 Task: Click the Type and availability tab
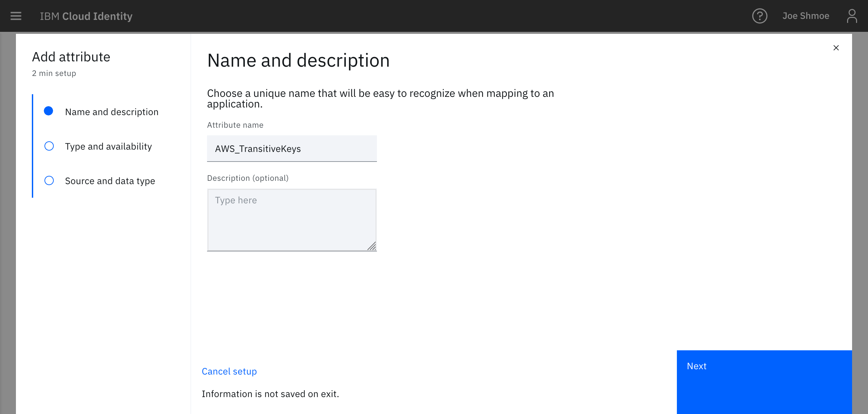(x=109, y=146)
